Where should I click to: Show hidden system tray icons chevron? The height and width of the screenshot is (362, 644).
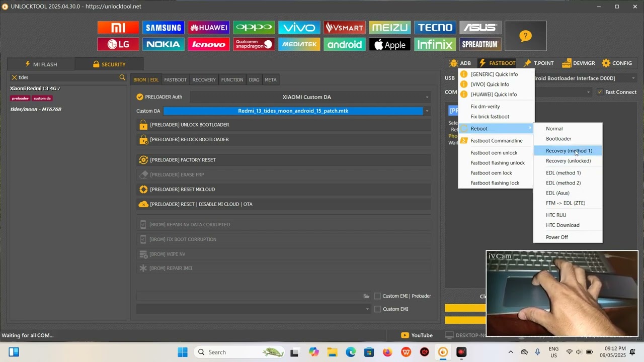point(511,352)
